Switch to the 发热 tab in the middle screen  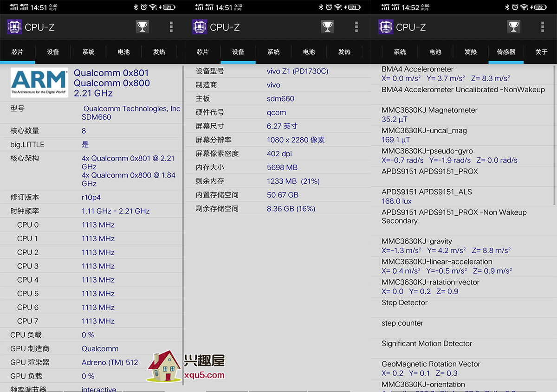coord(344,52)
